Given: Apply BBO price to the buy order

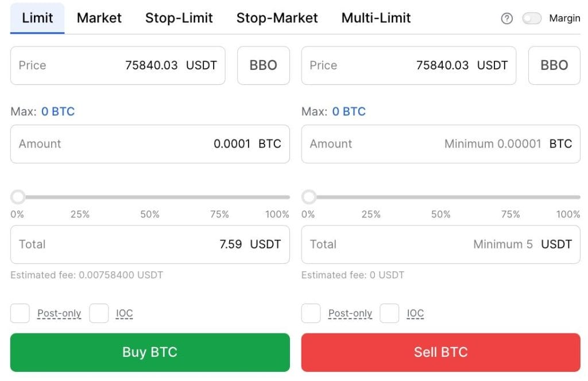Looking at the screenshot, I should 263,65.
